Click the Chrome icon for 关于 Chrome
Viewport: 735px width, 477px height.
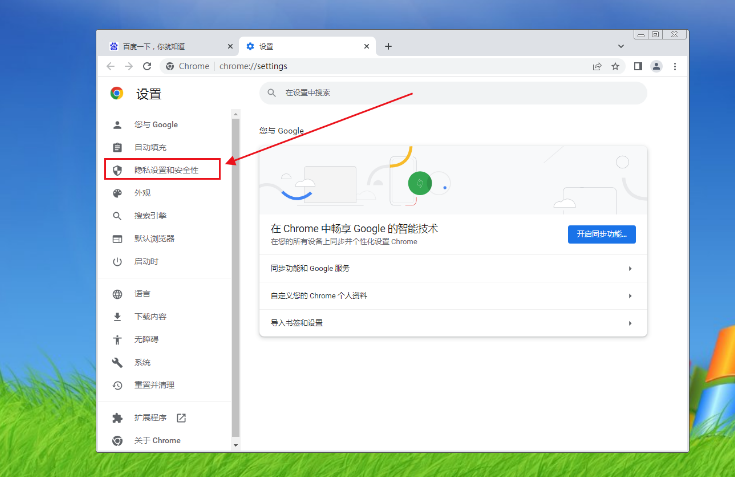pyautogui.click(x=117, y=440)
